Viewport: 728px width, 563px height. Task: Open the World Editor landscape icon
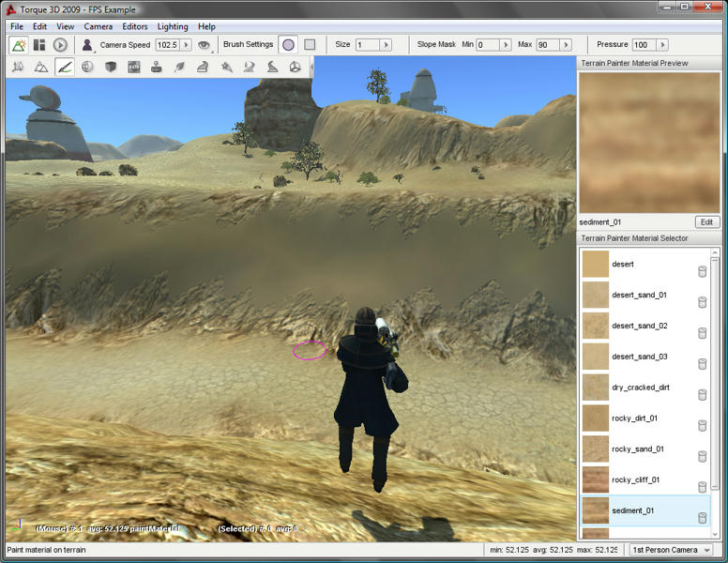18,44
